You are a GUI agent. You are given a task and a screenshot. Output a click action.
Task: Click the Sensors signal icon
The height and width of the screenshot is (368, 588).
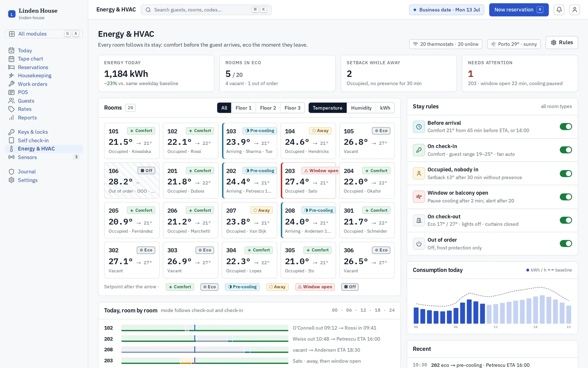[x=11, y=157]
